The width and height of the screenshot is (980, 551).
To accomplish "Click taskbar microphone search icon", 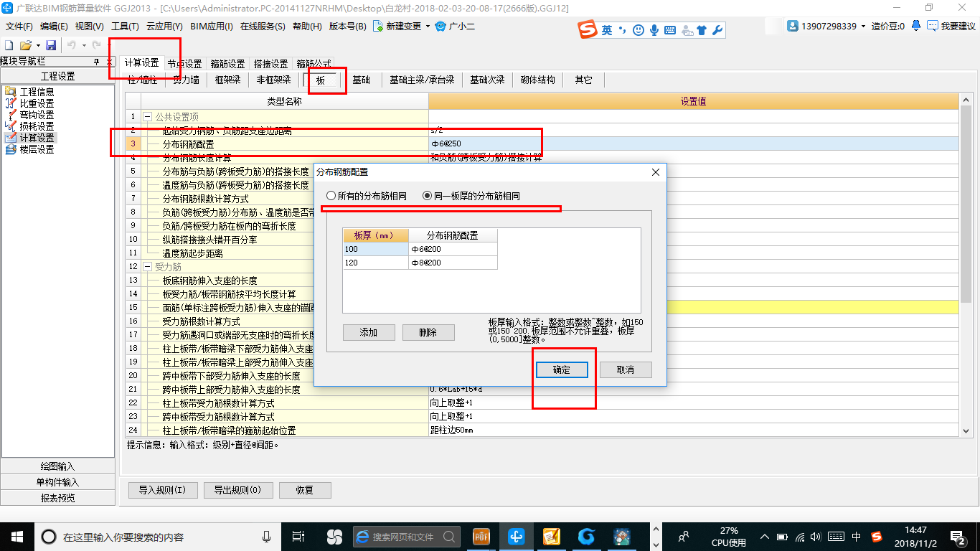I will pyautogui.click(x=266, y=536).
